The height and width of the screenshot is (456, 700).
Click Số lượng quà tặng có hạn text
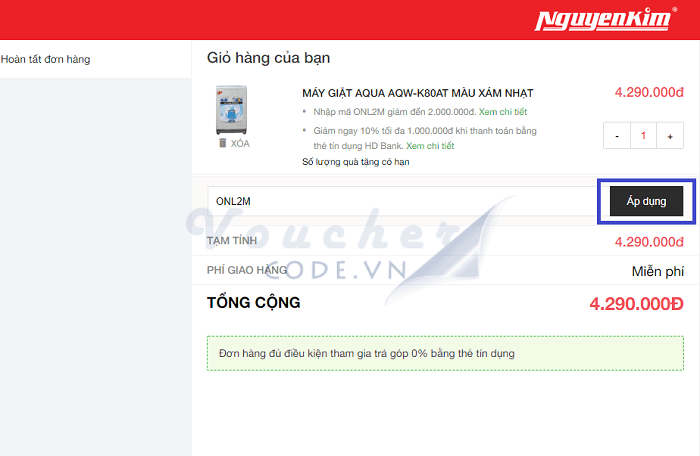click(356, 162)
